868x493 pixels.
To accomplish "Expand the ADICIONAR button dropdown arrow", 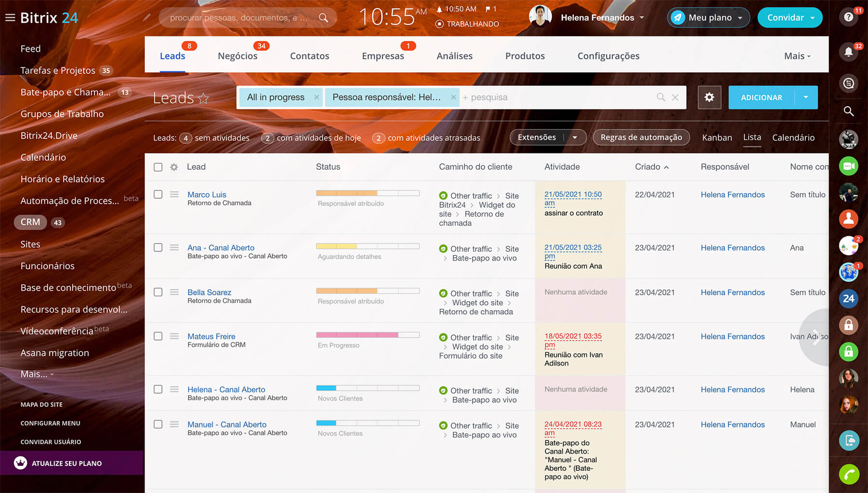I will (806, 97).
